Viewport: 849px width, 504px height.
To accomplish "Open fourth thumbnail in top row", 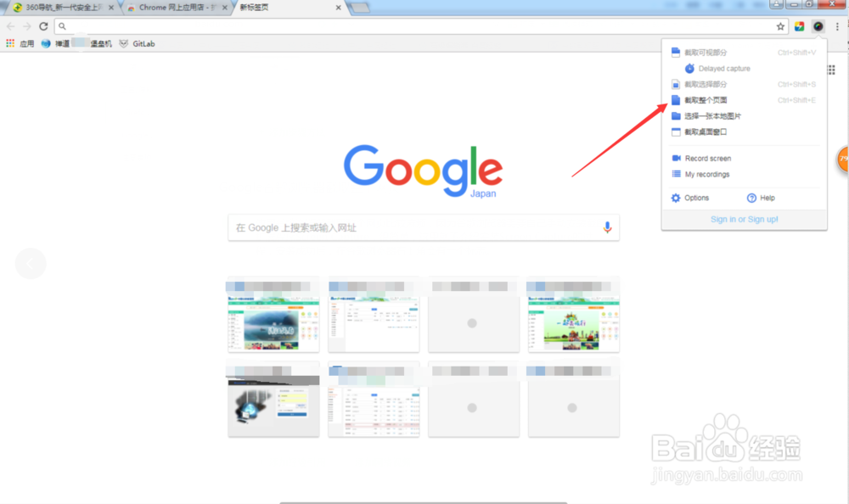I will coord(574,316).
